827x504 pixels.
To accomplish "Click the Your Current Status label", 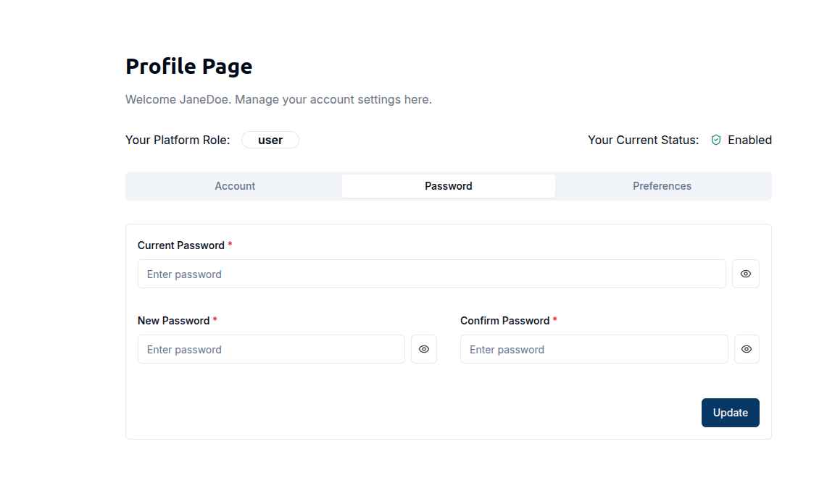I will click(x=643, y=140).
